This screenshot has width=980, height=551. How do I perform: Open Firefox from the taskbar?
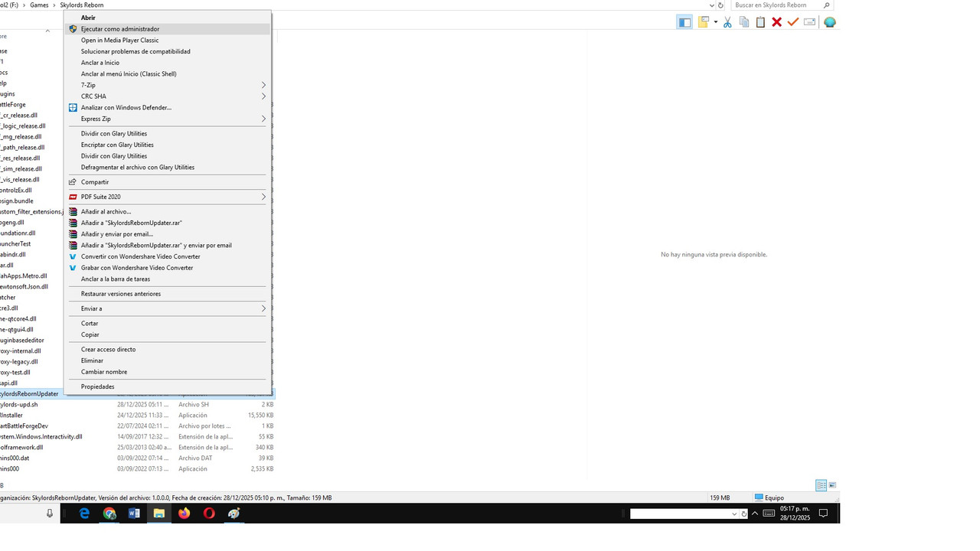coord(184,514)
